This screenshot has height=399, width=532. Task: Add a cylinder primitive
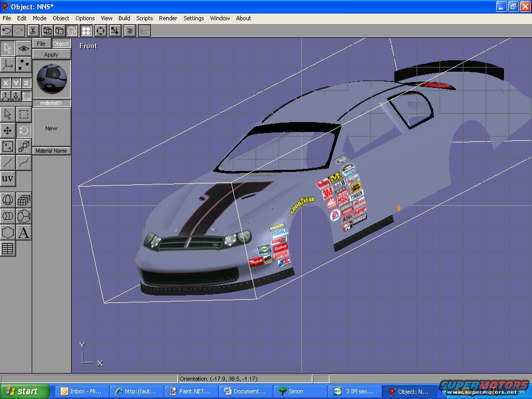(x=8, y=216)
